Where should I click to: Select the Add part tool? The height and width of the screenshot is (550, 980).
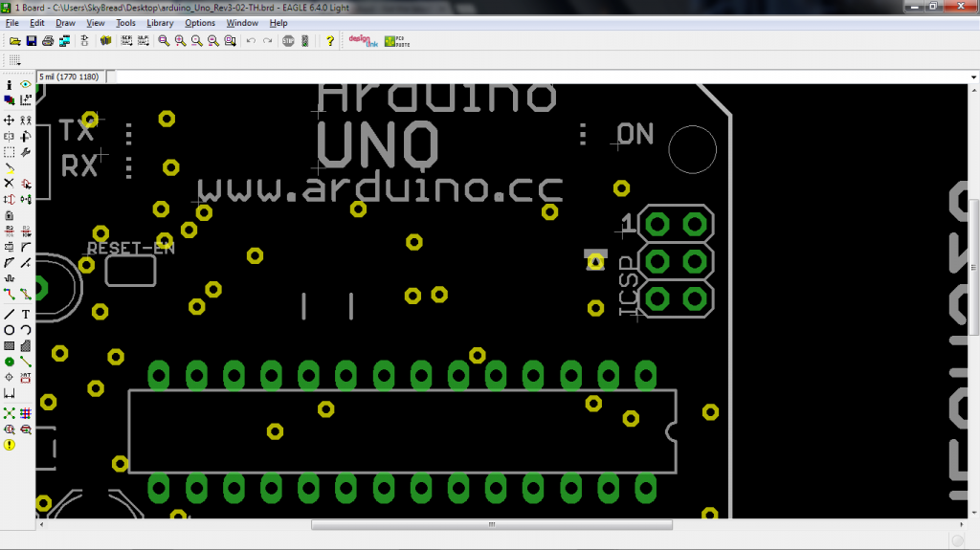pos(26,184)
